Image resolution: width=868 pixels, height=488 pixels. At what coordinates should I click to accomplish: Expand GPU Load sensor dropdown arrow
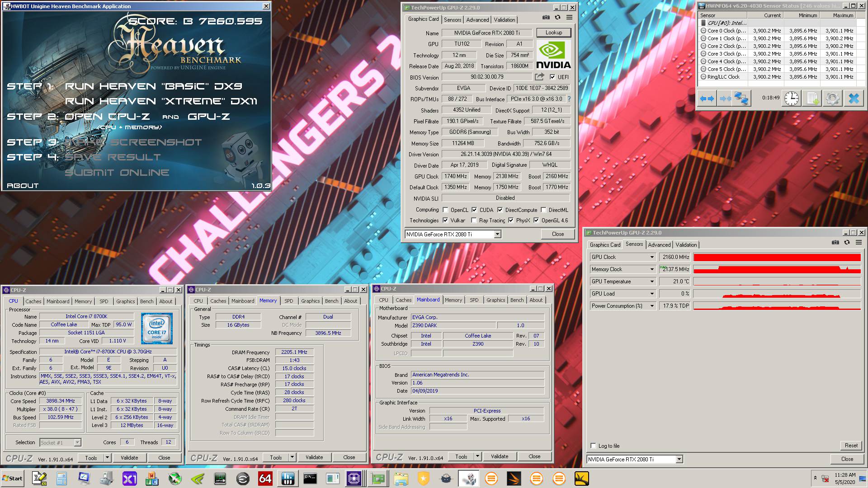[x=652, y=294]
